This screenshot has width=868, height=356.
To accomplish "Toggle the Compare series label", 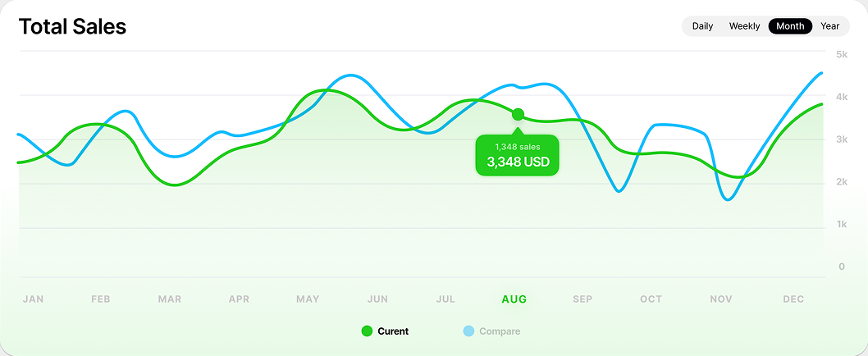I will [x=499, y=331].
